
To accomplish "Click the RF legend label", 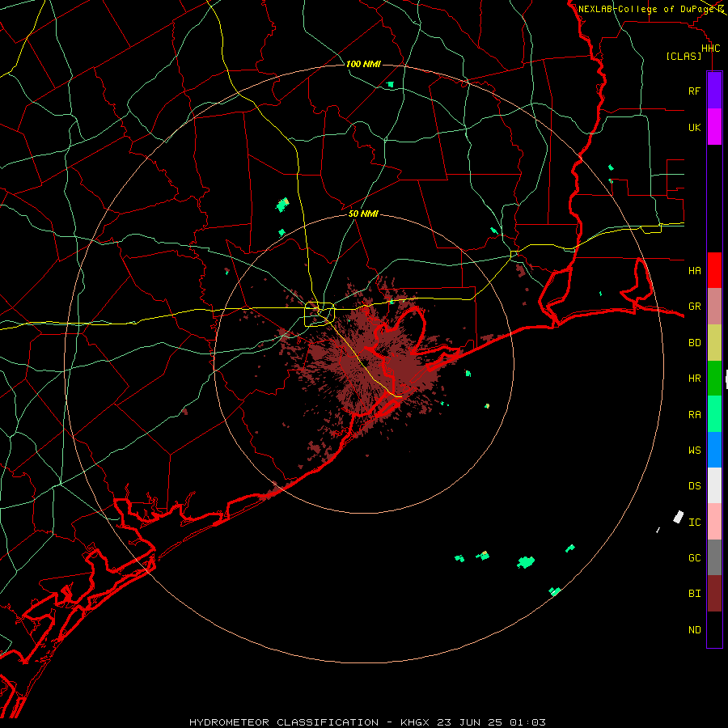I will tap(694, 91).
